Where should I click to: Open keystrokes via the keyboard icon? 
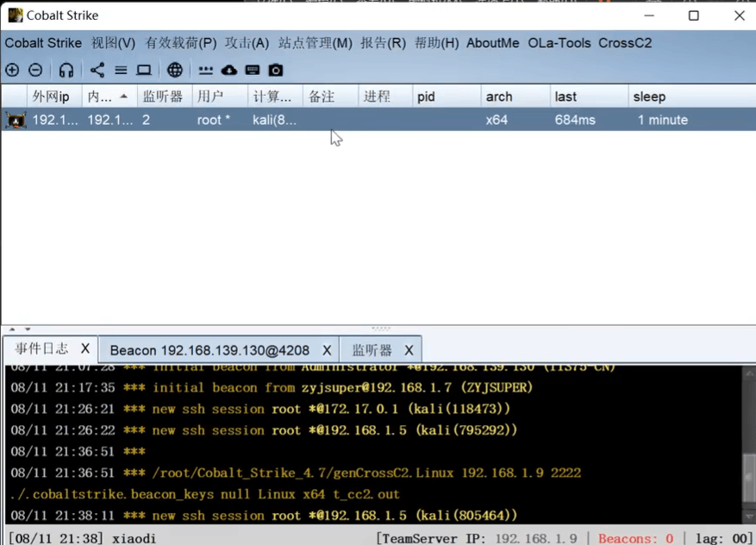coord(253,71)
